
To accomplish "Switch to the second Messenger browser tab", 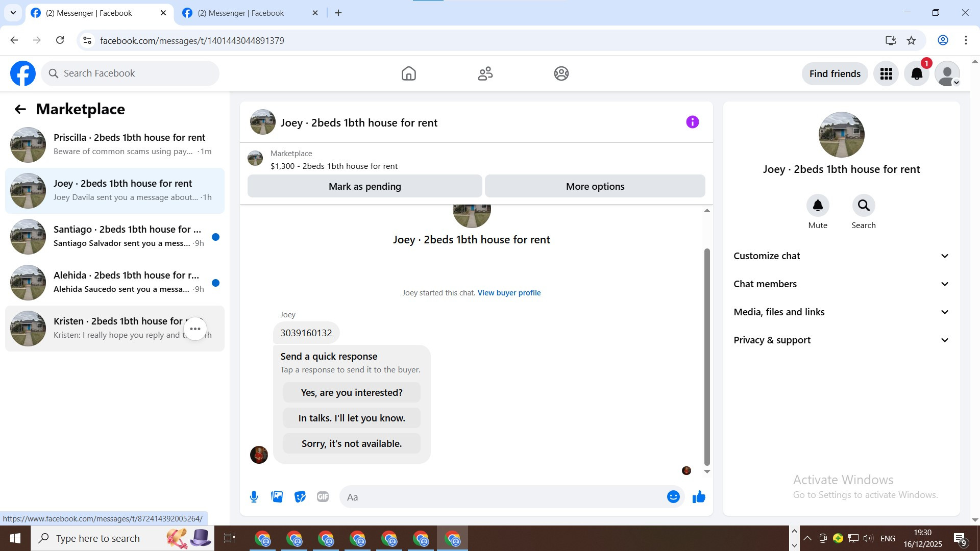I will tap(240, 13).
